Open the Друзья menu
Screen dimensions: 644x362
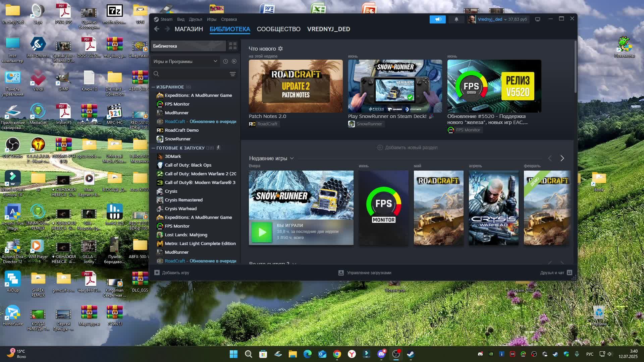[195, 19]
